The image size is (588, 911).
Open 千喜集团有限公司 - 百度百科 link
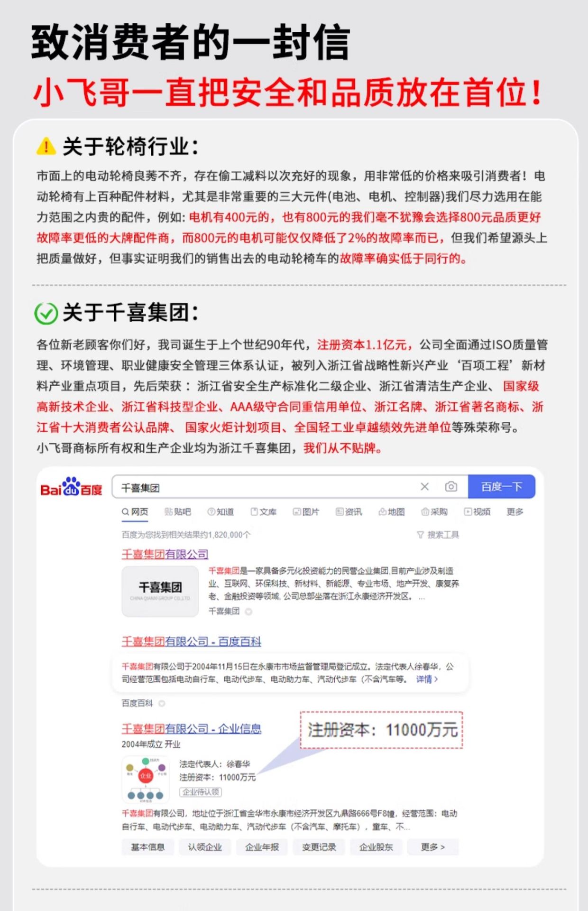192,641
